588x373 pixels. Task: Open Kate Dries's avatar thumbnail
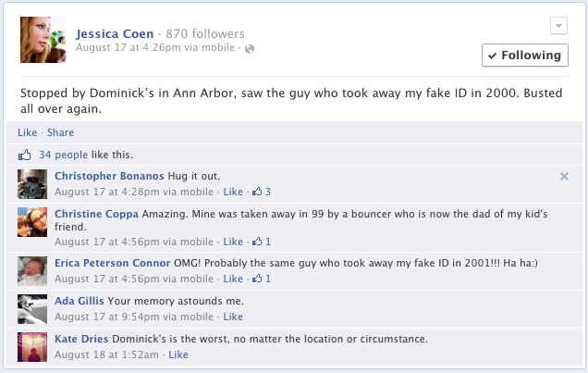tap(33, 345)
